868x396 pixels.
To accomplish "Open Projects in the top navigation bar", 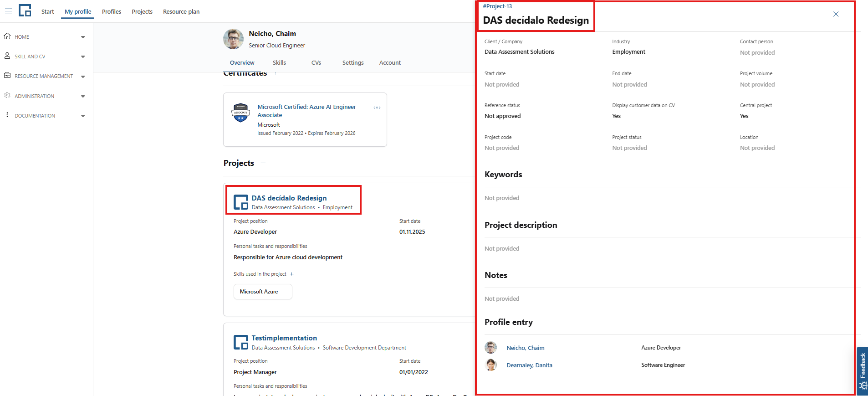I will click(142, 11).
